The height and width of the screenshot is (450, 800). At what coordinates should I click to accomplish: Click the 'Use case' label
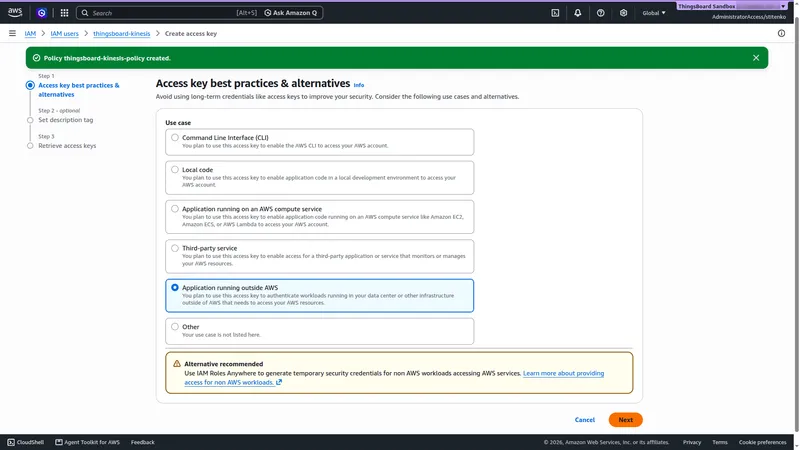tap(178, 122)
